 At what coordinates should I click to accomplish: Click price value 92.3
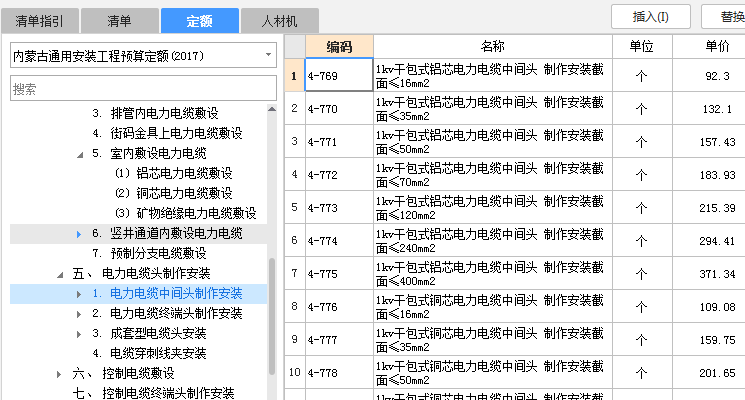tap(717, 76)
